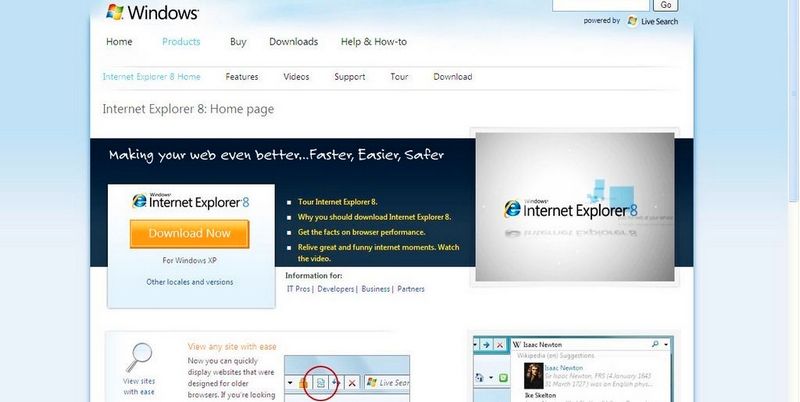Click the View sites with ease label
The height and width of the screenshot is (402, 800).
(139, 386)
